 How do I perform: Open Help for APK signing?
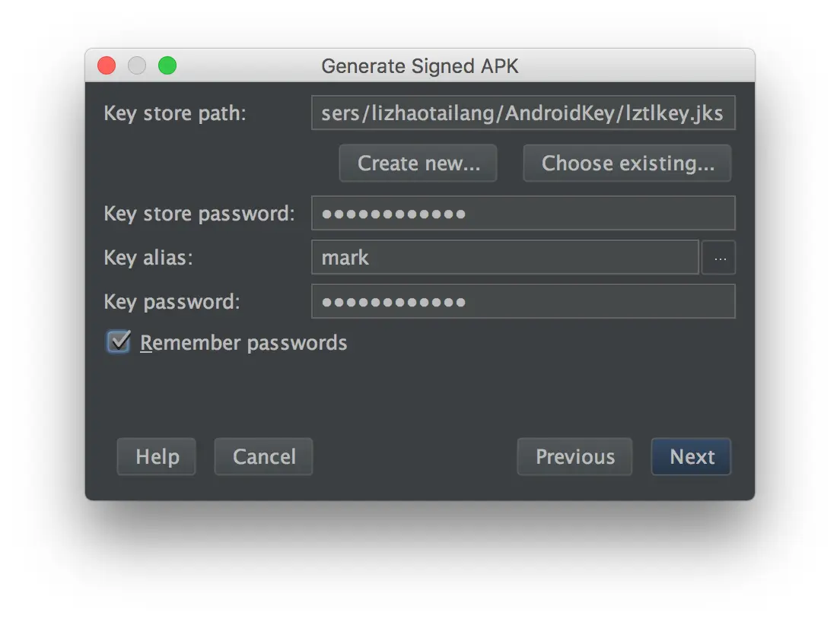point(157,456)
